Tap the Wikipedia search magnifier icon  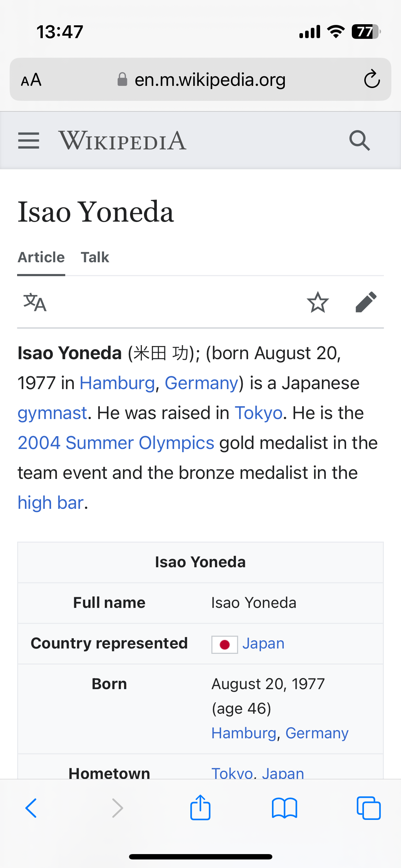359,140
